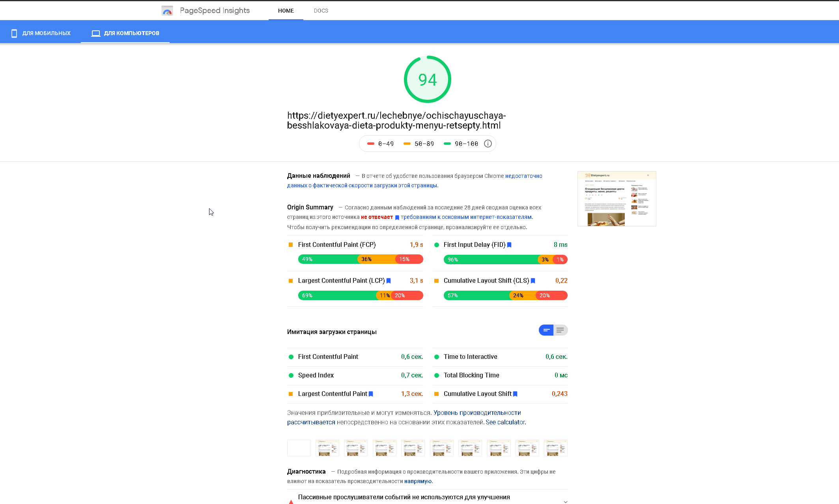Go to the HOME navigation item
This screenshot has height=504, width=839.
[x=286, y=11]
